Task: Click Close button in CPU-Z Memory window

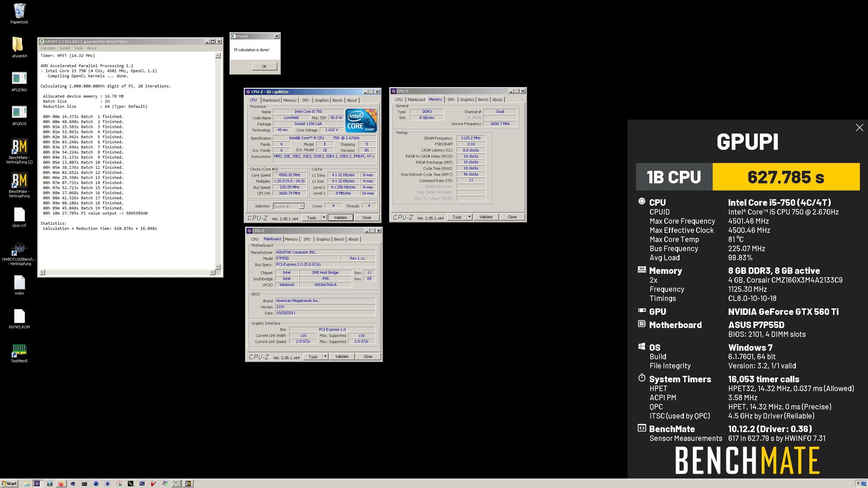Action: tap(512, 217)
